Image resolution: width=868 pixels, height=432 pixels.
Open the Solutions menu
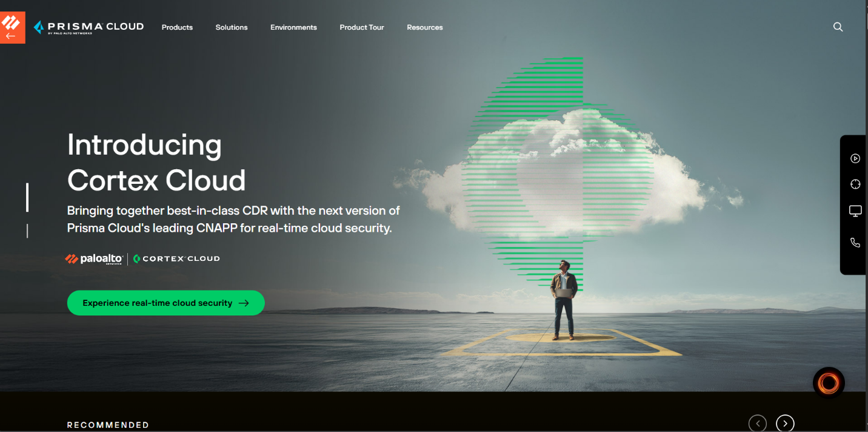[232, 27]
